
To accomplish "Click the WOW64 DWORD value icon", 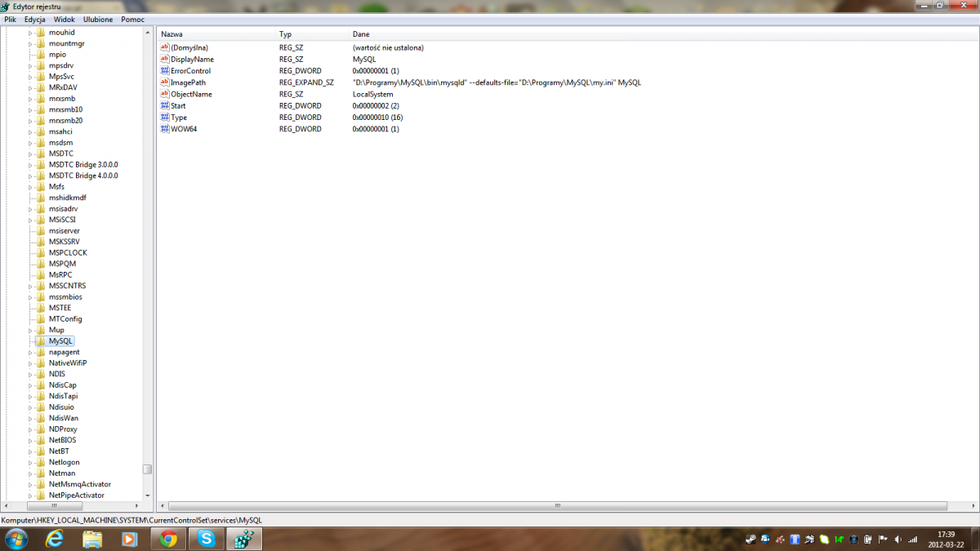I will point(164,129).
